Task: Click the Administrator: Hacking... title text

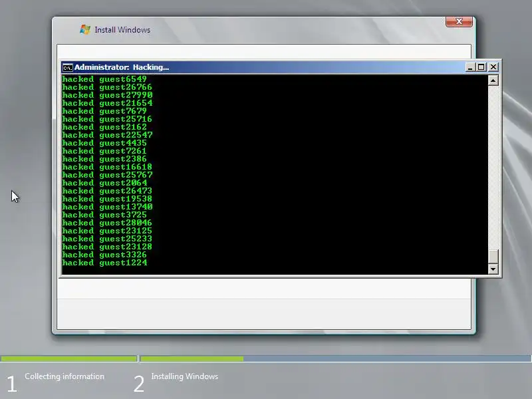Action: click(x=122, y=67)
